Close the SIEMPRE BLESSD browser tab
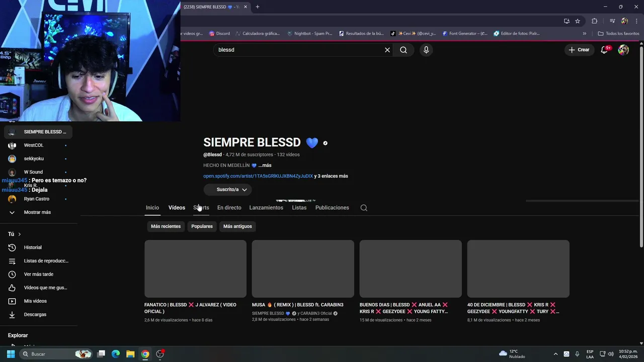The width and height of the screenshot is (644, 362). [x=246, y=7]
